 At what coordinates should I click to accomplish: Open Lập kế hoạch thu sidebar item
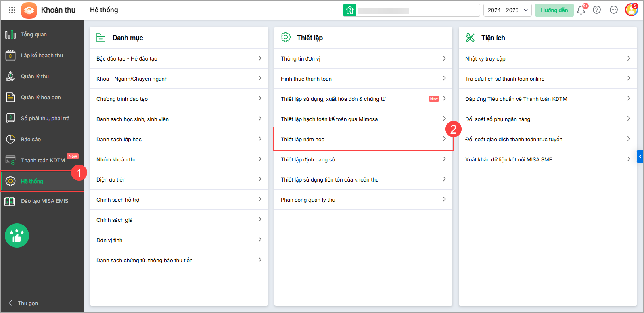tap(42, 55)
